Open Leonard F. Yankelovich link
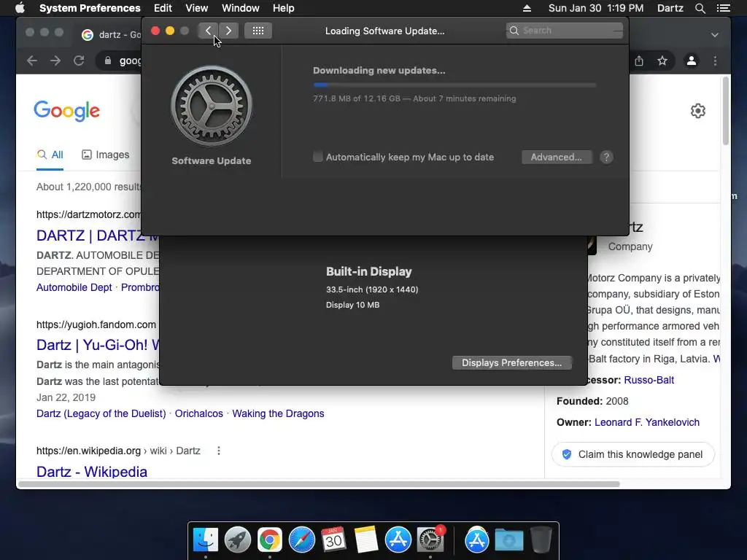747x560 pixels. click(x=647, y=422)
